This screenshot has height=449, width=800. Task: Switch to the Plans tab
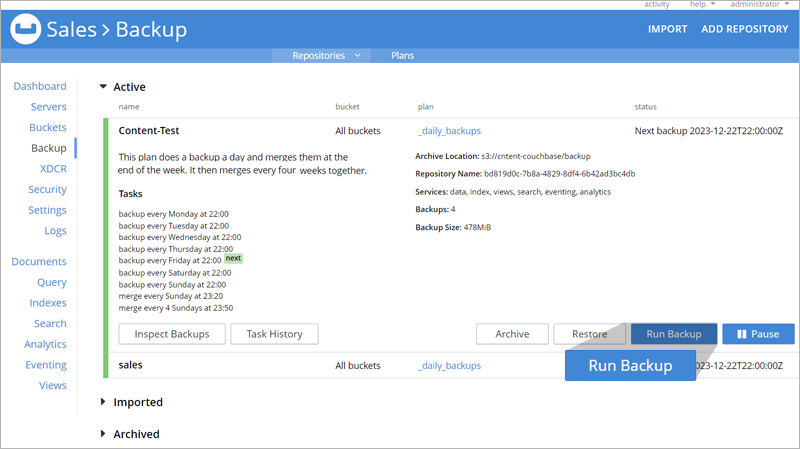point(403,55)
